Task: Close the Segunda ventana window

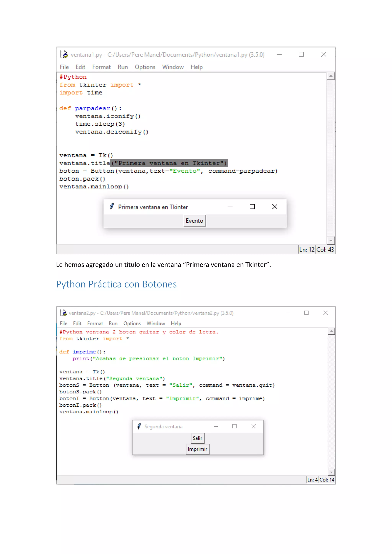Action: pyautogui.click(x=253, y=426)
